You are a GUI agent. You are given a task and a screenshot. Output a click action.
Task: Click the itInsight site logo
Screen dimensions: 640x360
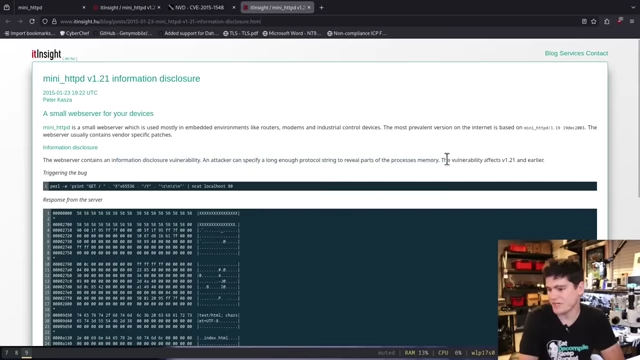coord(46,54)
